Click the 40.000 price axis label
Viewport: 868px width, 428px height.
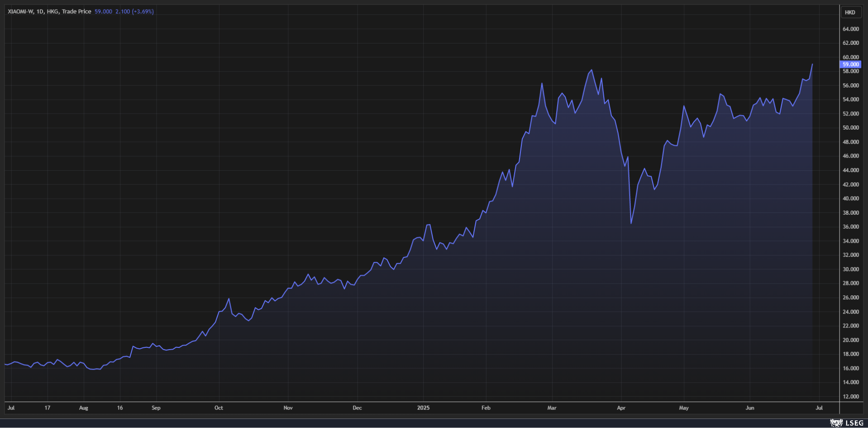[x=850, y=198]
